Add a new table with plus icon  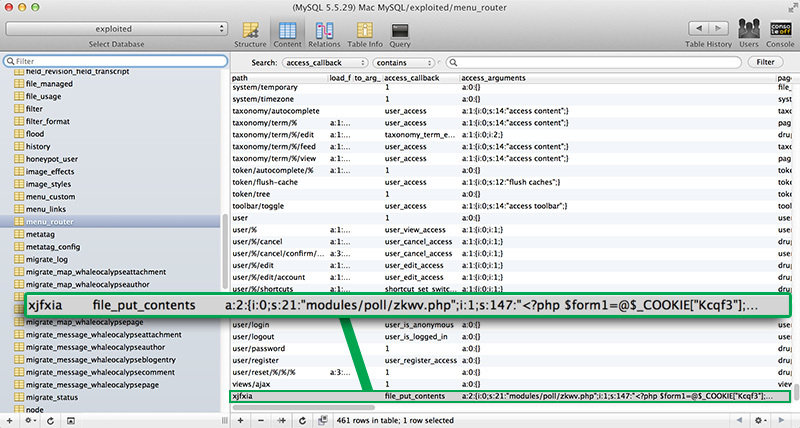pyautogui.click(x=9, y=421)
